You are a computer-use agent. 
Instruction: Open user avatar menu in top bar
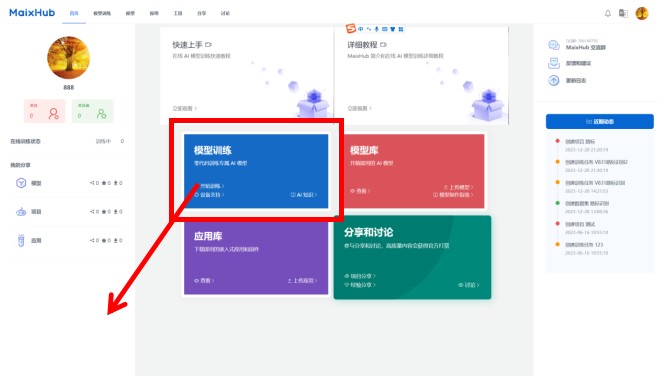coord(642,13)
